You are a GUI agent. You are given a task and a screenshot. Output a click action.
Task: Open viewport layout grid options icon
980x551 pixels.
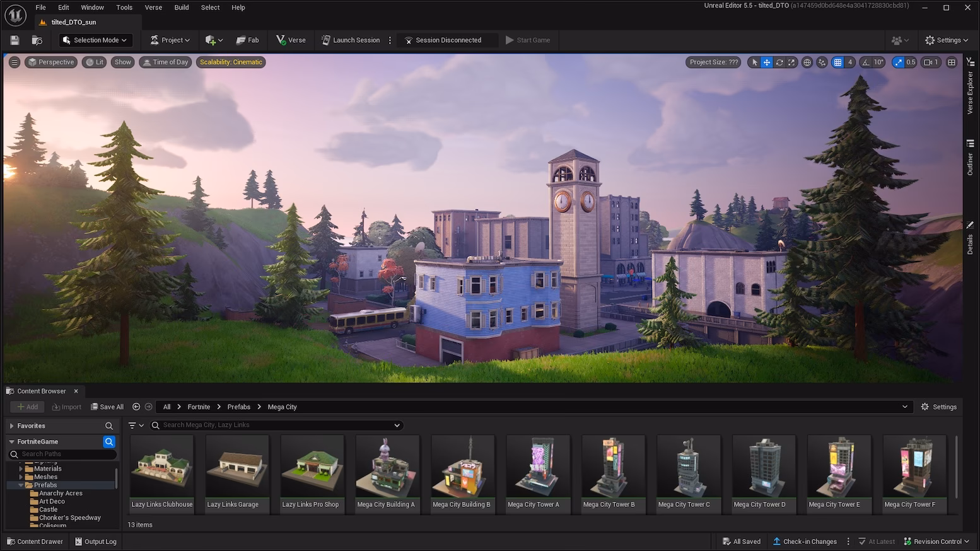pos(952,62)
